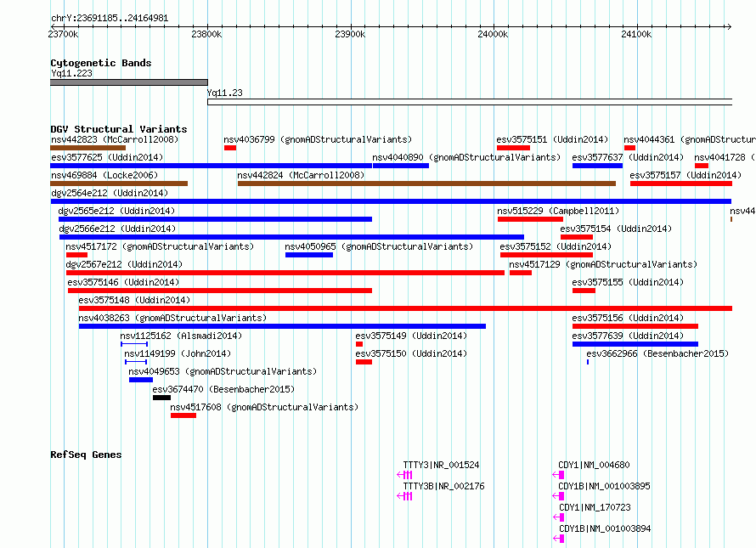
Task: Click the red nsv4517608 variant bar
Action: [x=183, y=415]
